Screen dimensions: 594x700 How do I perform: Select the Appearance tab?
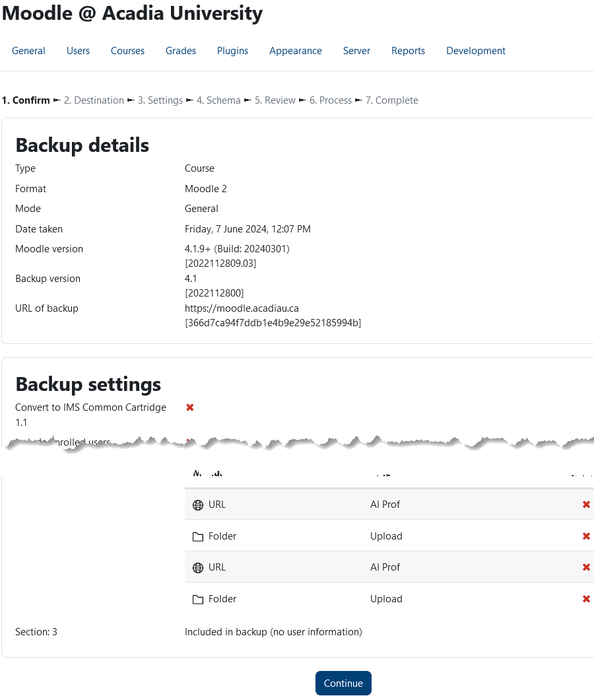coord(296,51)
